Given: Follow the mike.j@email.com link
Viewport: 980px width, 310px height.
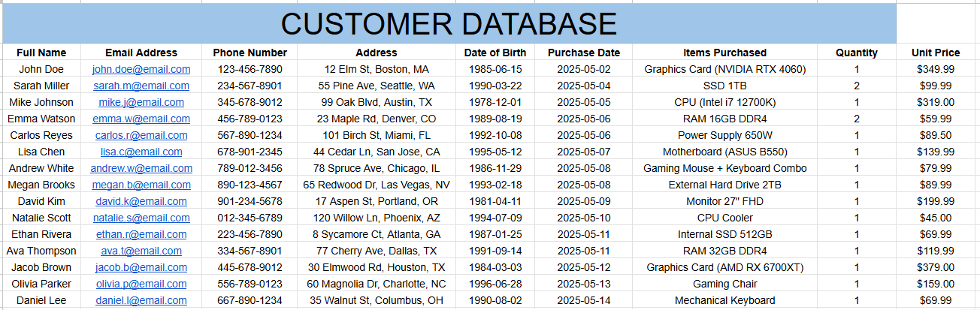Looking at the screenshot, I should (x=141, y=102).
